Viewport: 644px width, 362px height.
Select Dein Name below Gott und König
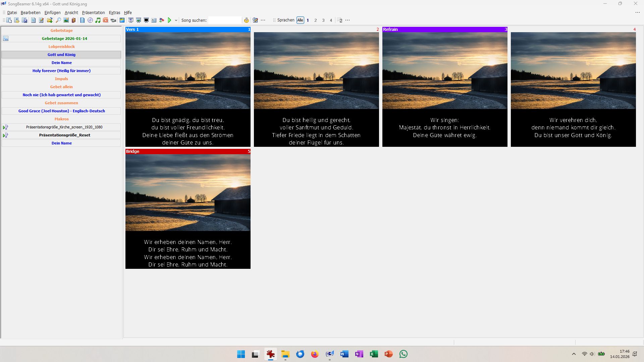coord(61,63)
